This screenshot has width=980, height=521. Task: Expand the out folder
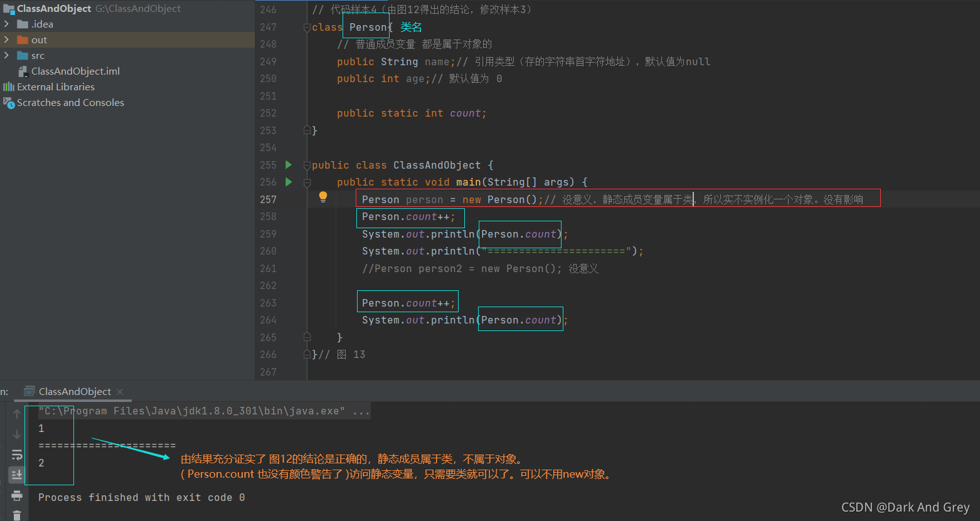tap(6, 39)
